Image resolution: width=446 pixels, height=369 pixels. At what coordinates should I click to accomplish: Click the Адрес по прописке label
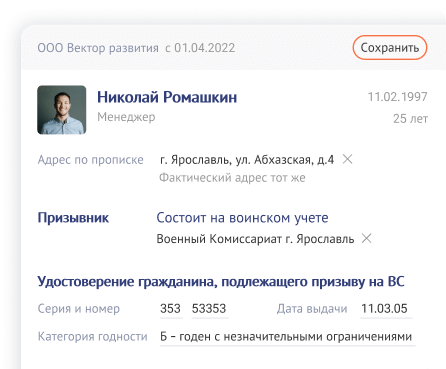(x=90, y=160)
